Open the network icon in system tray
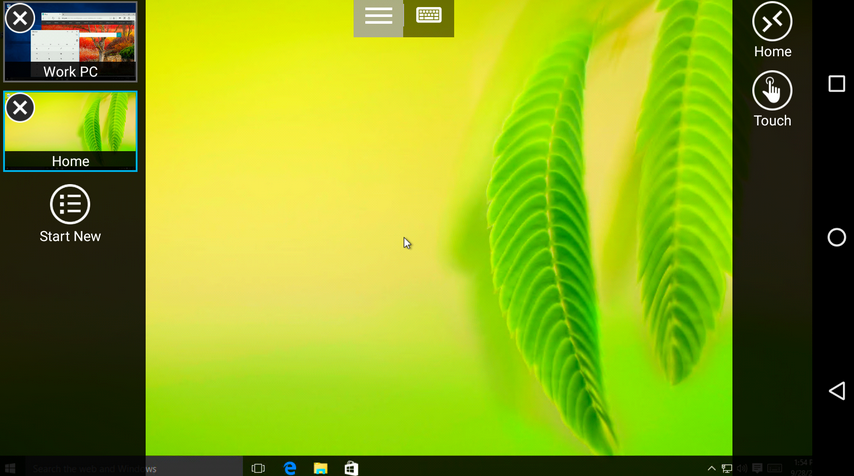The width and height of the screenshot is (854, 476). pyautogui.click(x=727, y=467)
